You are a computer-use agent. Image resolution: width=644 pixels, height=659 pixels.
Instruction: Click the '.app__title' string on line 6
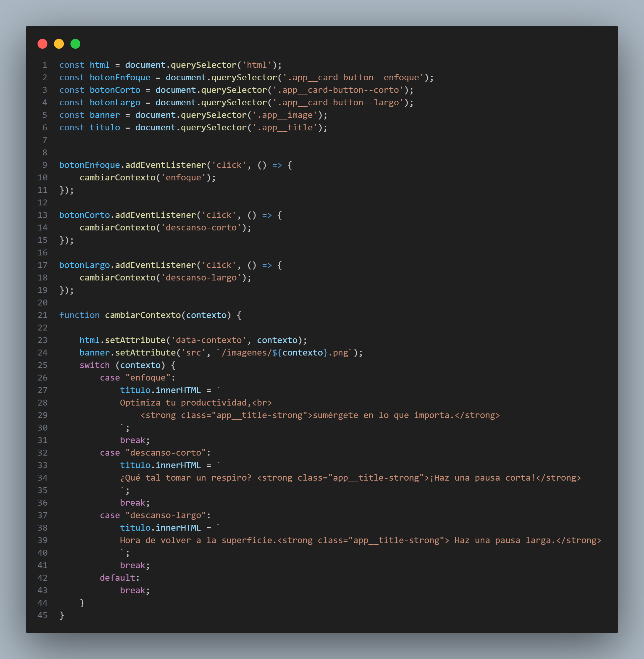[x=285, y=127]
